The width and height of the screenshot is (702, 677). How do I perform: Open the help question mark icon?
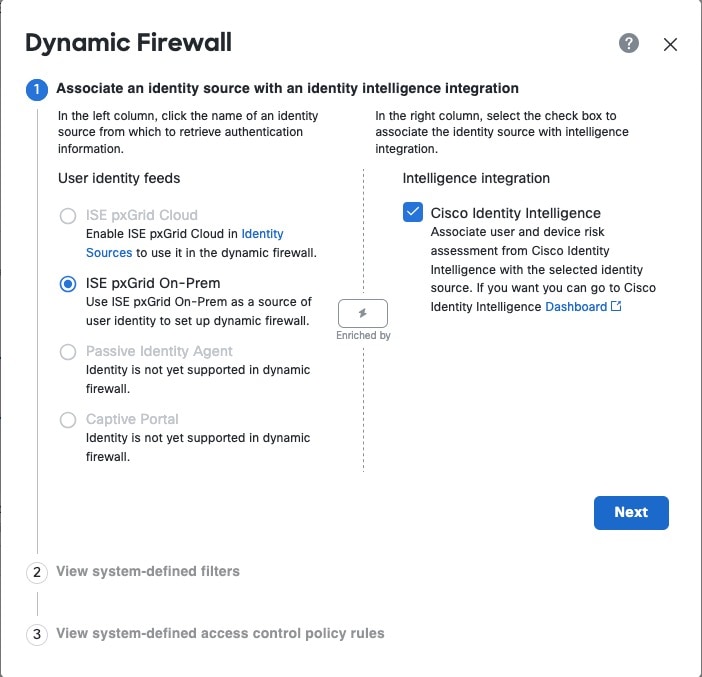(628, 43)
